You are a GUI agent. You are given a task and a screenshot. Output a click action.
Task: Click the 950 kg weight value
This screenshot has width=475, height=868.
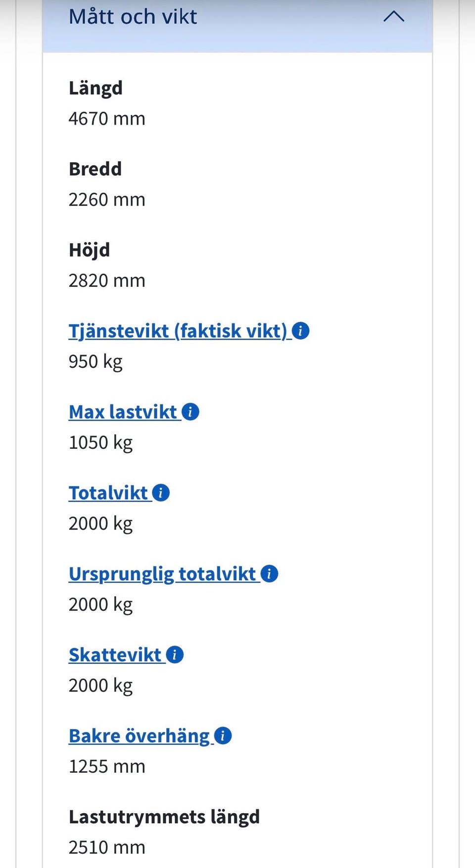[x=95, y=362]
